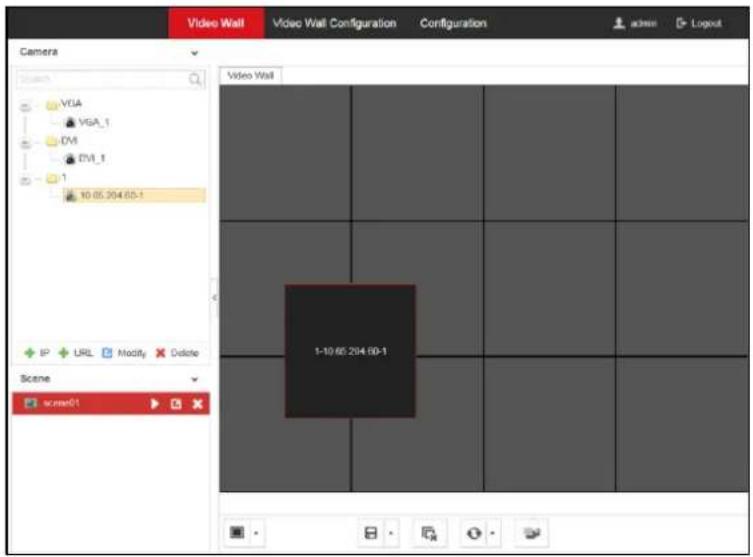Viewport: 753px width, 557px height.
Task: Collapse the VGA folder node
Action: (25, 106)
